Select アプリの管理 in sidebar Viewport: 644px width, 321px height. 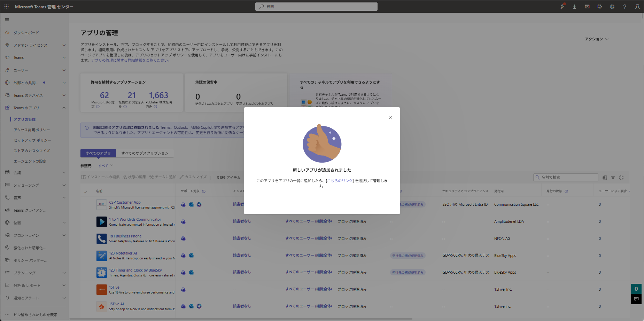[x=24, y=119]
